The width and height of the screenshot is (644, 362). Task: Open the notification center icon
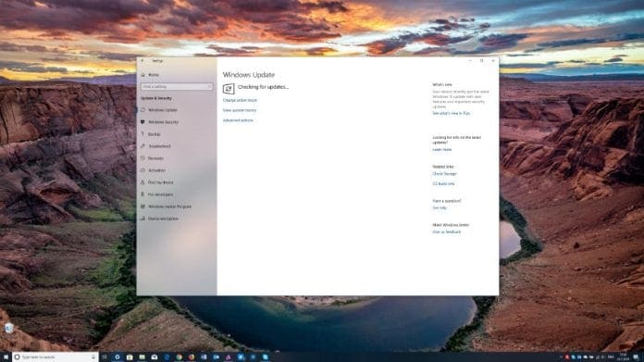(x=636, y=357)
